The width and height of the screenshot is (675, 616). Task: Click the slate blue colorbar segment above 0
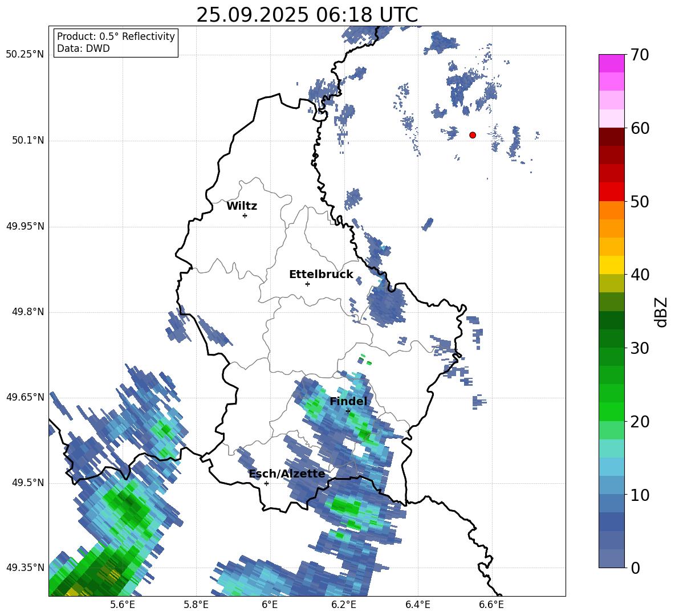pos(611,558)
